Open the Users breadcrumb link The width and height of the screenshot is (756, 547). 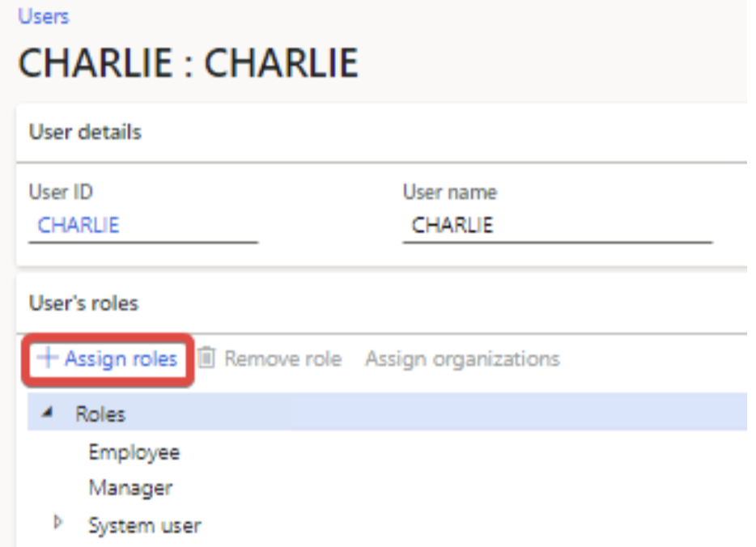[44, 15]
